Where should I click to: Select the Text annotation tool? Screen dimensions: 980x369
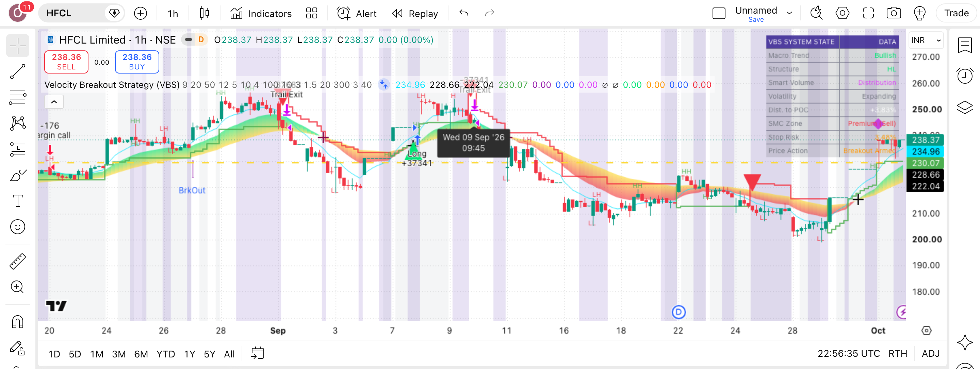(x=17, y=201)
